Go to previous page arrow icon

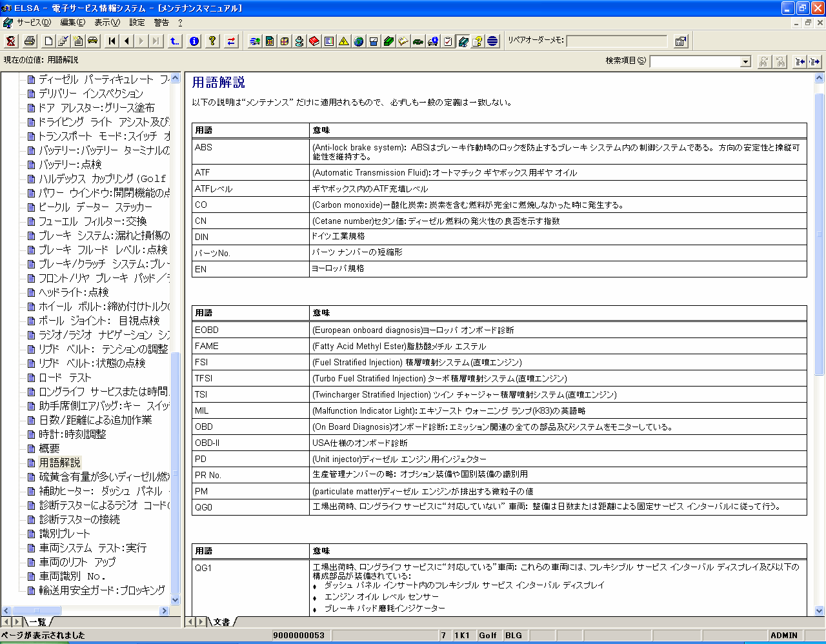click(126, 41)
